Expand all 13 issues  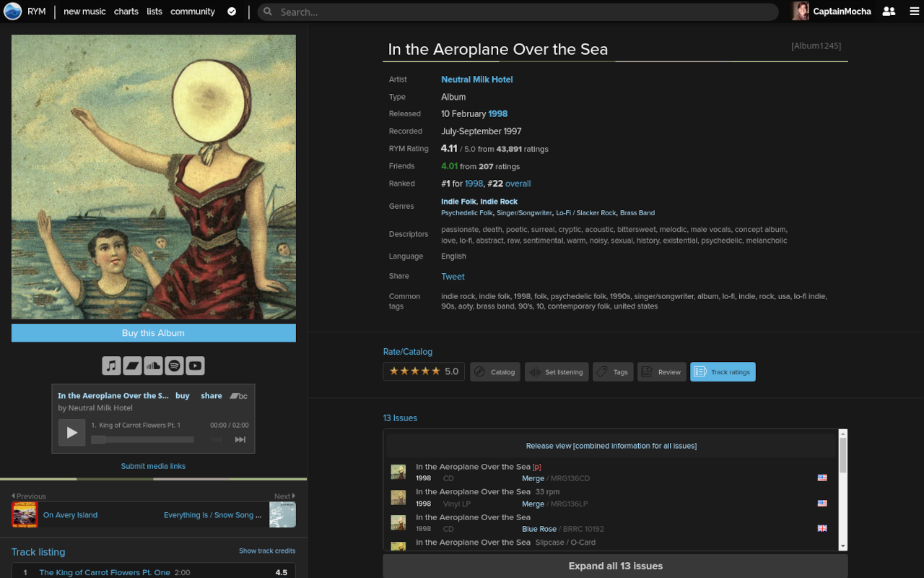(615, 566)
